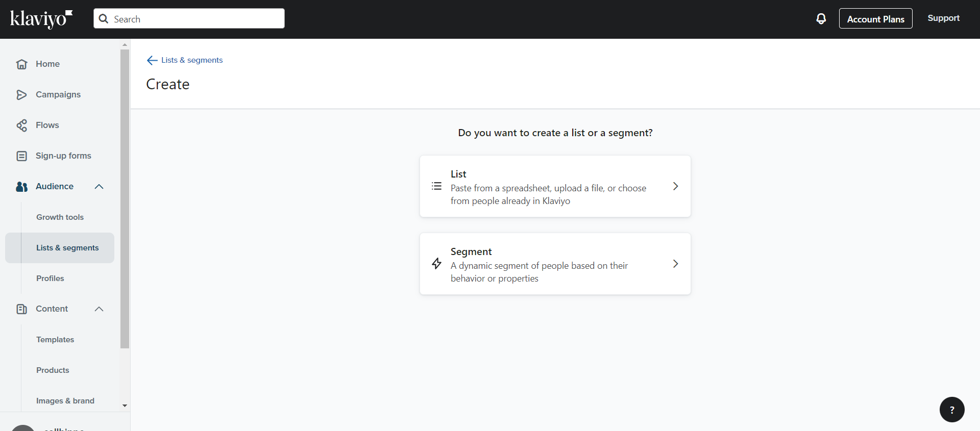Go to Products under Content

(x=53, y=370)
